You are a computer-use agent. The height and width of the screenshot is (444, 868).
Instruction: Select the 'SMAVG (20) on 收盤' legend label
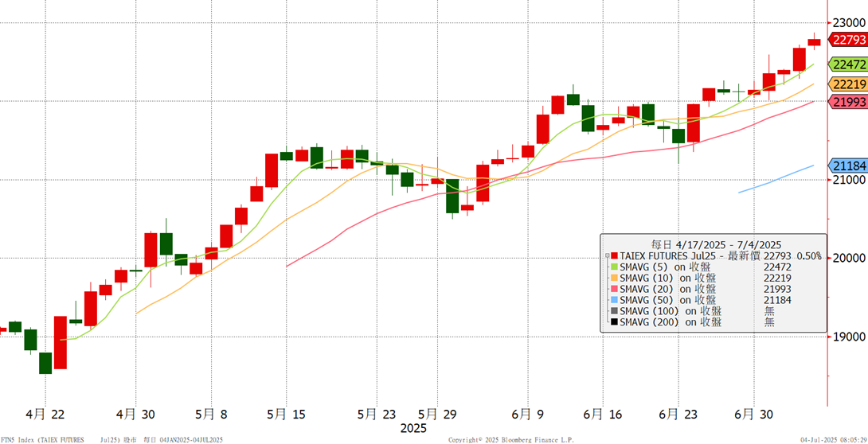click(668, 289)
